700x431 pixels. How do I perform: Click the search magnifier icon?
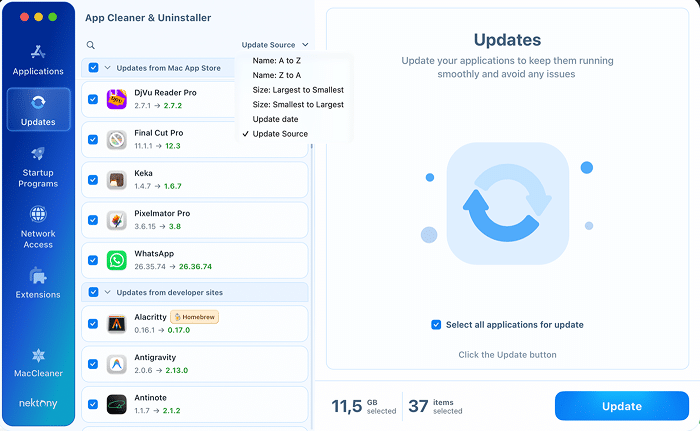pyautogui.click(x=91, y=45)
